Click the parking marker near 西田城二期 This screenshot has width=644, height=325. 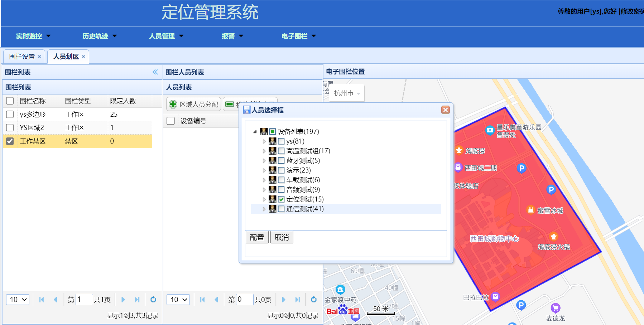click(x=522, y=168)
